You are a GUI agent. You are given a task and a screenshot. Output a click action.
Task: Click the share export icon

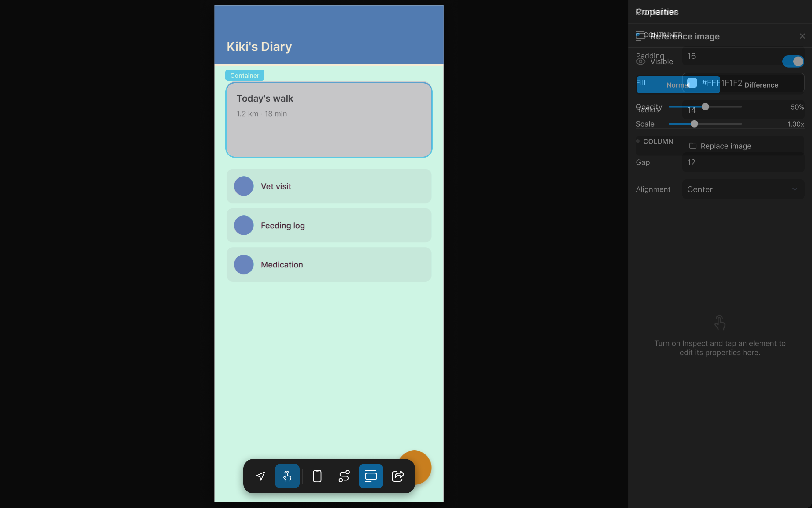[398, 476]
